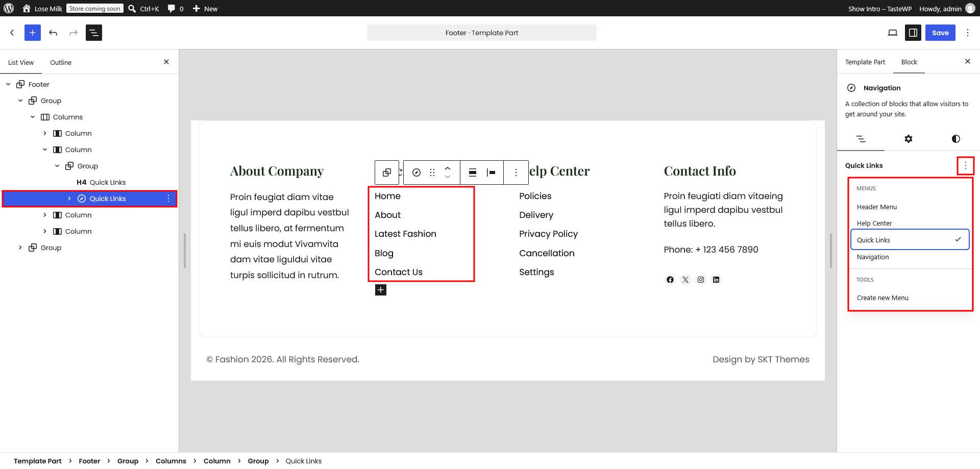Select Help Center menu option

pos(910,223)
